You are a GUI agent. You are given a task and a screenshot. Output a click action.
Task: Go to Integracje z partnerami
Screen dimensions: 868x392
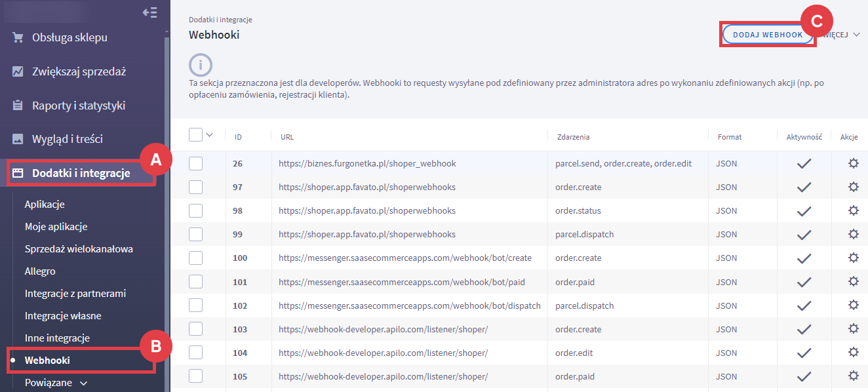[x=75, y=294]
